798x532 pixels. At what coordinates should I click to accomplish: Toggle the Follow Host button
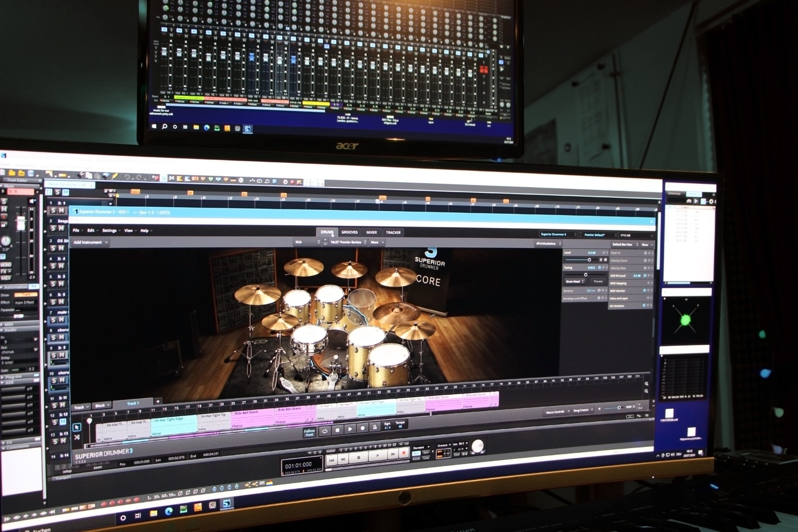(x=310, y=433)
